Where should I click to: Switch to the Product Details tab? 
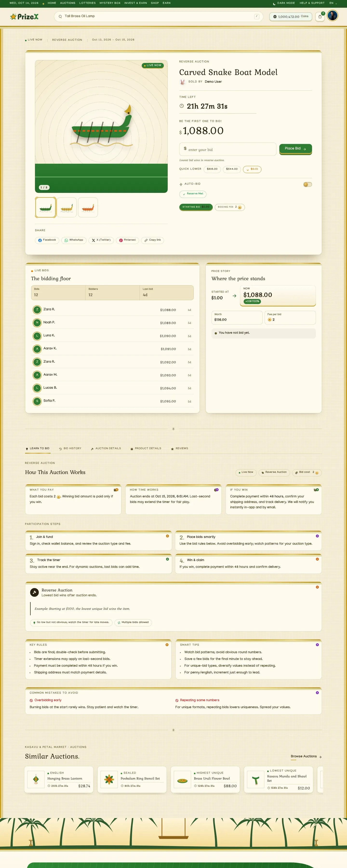click(x=146, y=448)
